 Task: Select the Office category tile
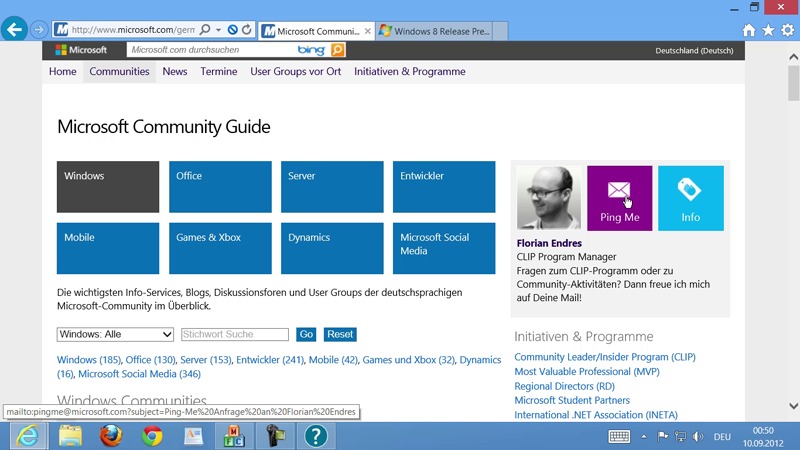pos(220,187)
